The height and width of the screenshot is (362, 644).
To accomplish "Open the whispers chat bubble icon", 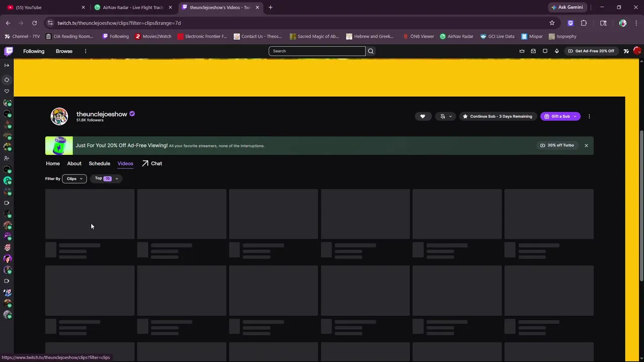I will pyautogui.click(x=545, y=51).
